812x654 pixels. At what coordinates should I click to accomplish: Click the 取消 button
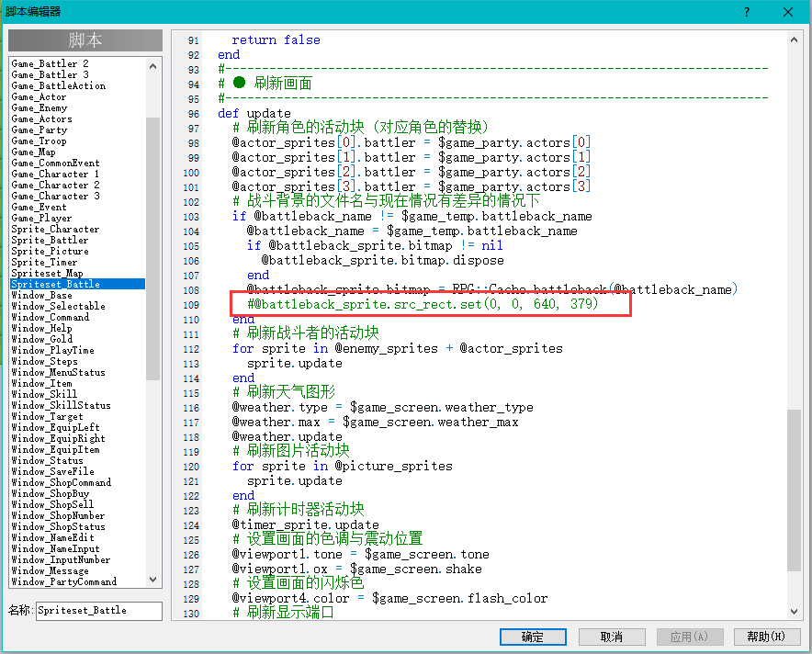click(x=611, y=637)
